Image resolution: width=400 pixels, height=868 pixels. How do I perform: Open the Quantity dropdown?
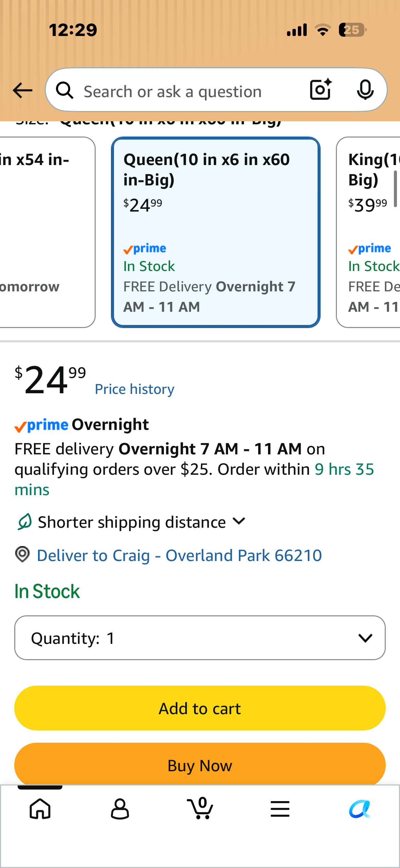200,638
